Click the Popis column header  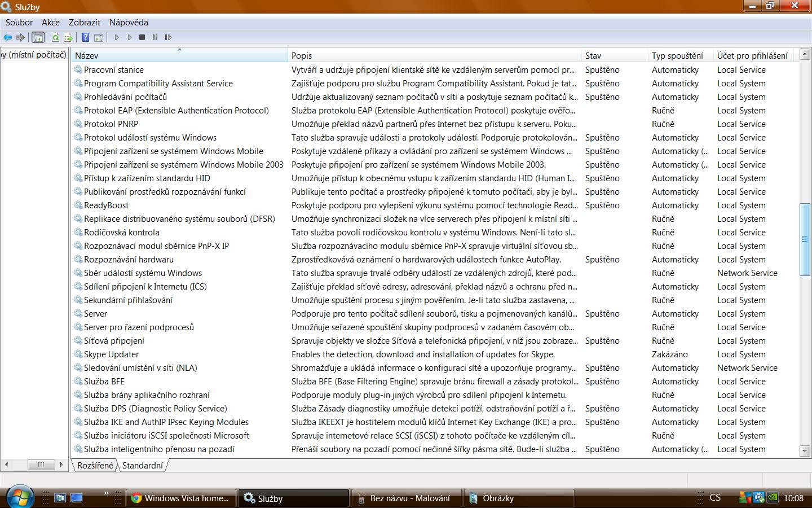pyautogui.click(x=435, y=55)
